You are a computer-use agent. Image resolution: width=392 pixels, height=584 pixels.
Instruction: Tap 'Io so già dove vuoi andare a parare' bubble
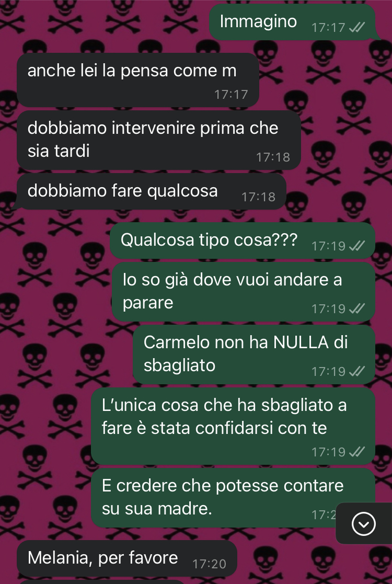click(x=244, y=292)
